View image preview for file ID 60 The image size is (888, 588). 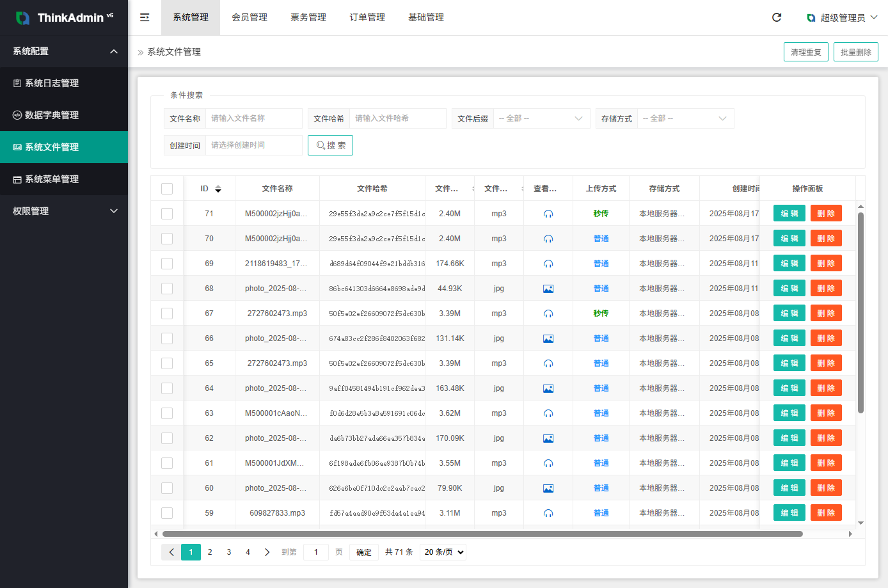click(x=548, y=488)
